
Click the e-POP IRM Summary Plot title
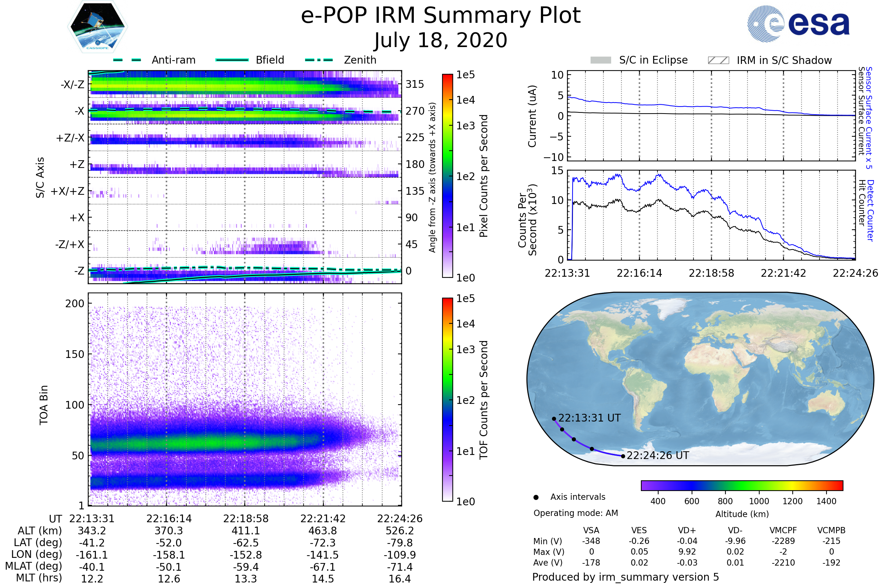(x=441, y=16)
